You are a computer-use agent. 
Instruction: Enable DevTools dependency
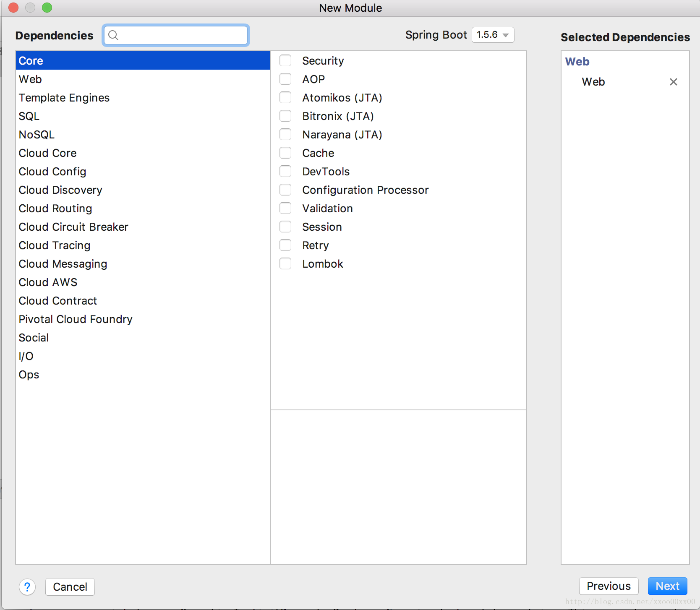285,171
